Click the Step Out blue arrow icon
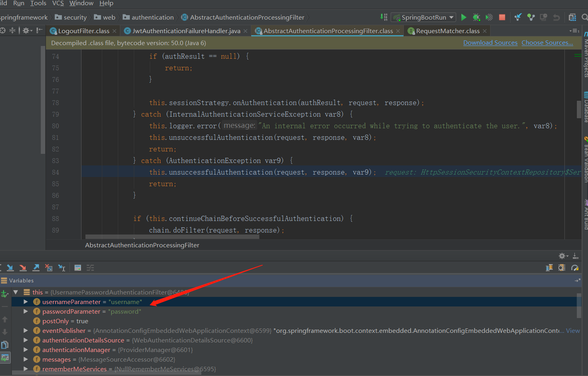 [36, 268]
